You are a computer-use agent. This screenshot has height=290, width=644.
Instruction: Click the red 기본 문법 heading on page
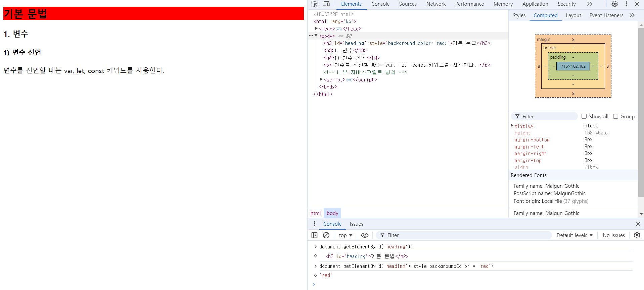click(x=153, y=13)
